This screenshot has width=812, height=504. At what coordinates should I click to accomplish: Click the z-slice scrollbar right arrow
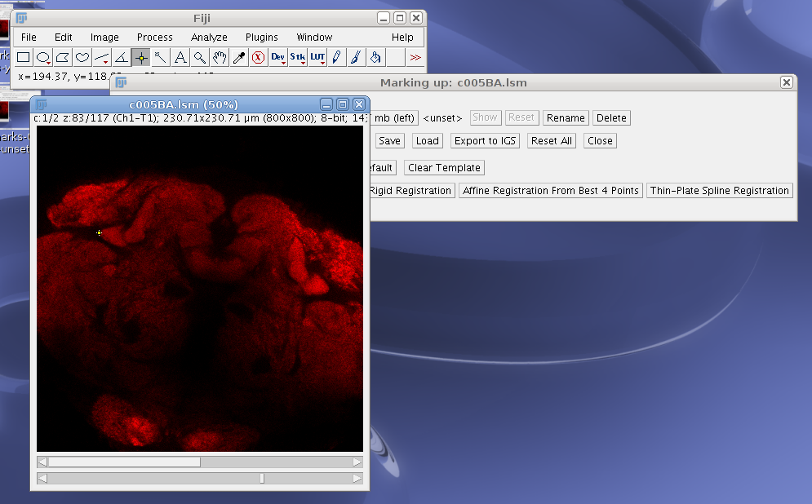pyautogui.click(x=357, y=479)
